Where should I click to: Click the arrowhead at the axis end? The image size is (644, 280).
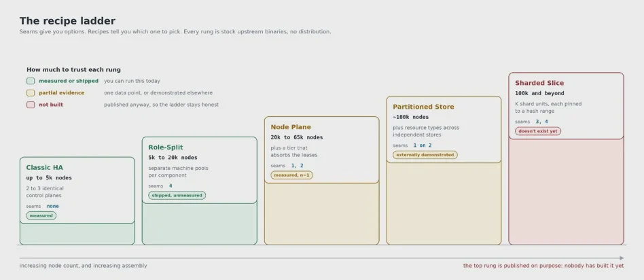622,258
